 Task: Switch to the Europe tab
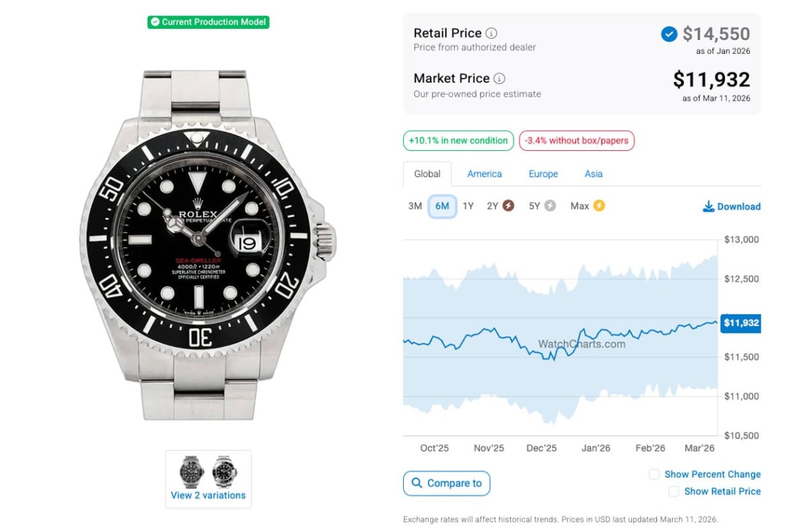(543, 174)
